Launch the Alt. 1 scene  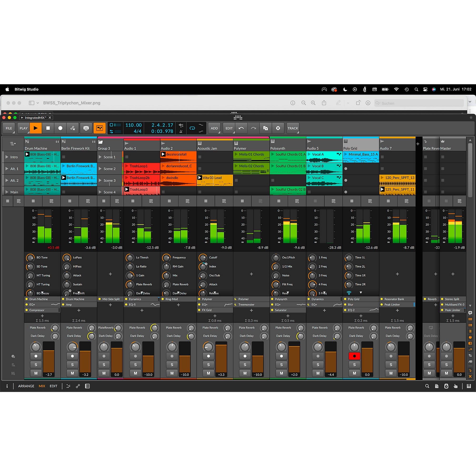coord(7,169)
